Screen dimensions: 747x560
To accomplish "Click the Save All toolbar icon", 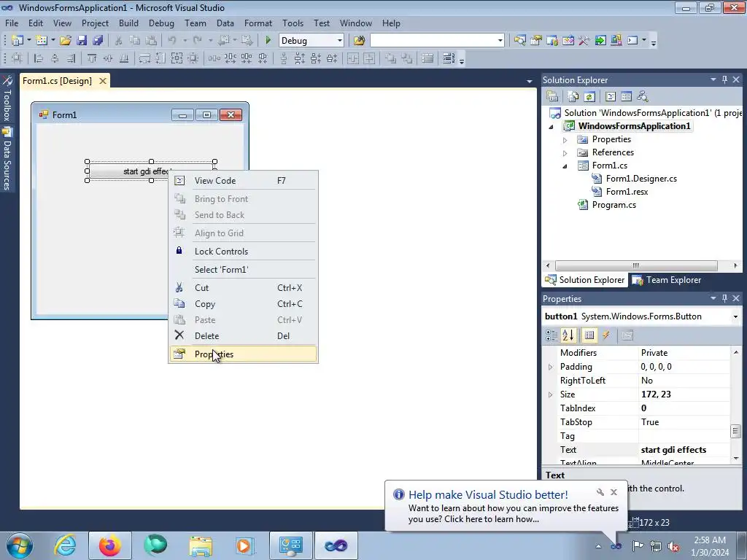I will [x=98, y=41].
